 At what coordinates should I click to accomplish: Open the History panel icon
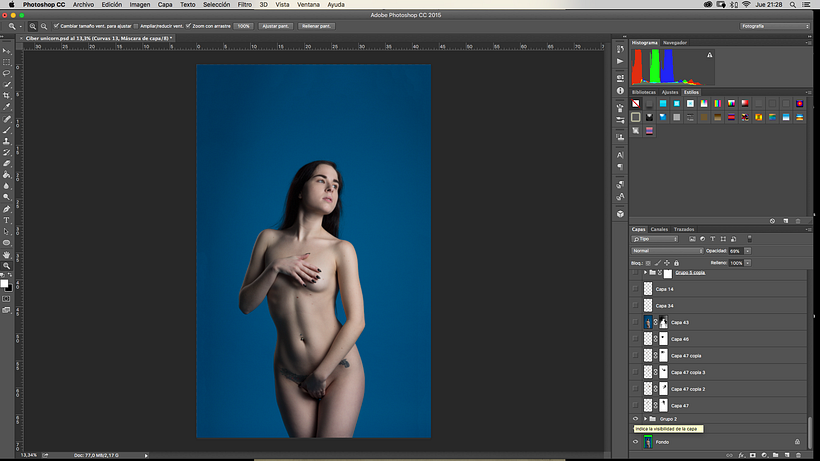click(x=620, y=49)
